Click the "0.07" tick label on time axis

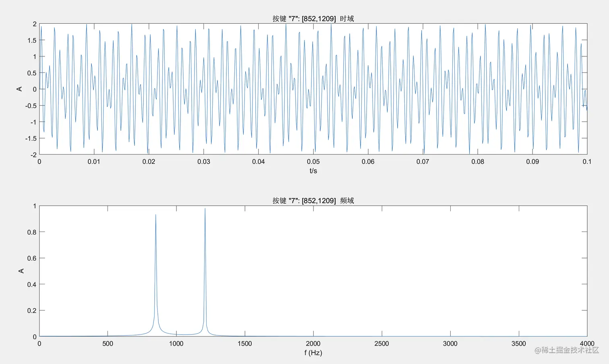coord(423,161)
